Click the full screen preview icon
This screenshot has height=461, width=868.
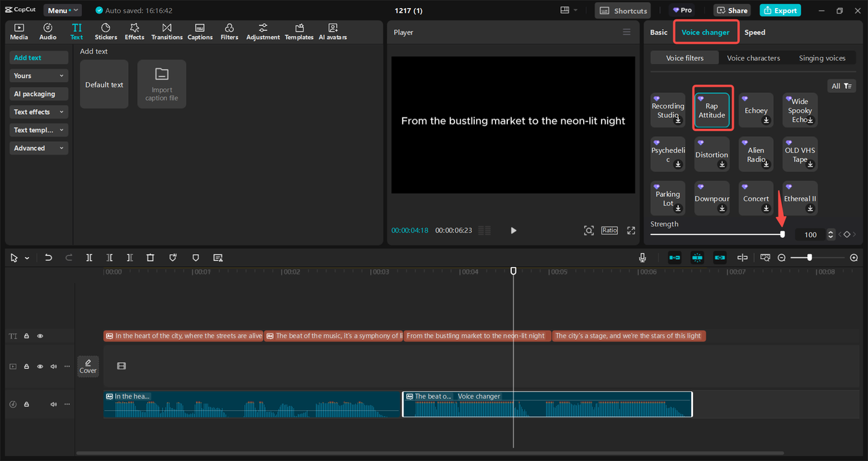(631, 230)
